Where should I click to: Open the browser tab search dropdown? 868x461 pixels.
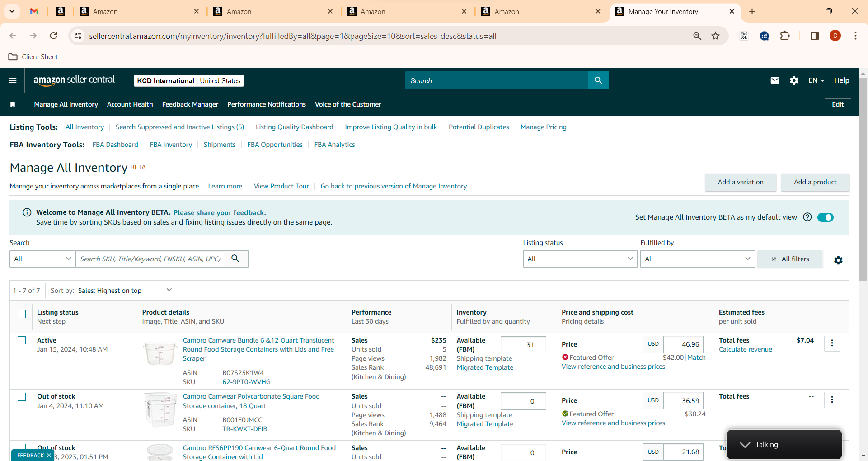pos(12,11)
